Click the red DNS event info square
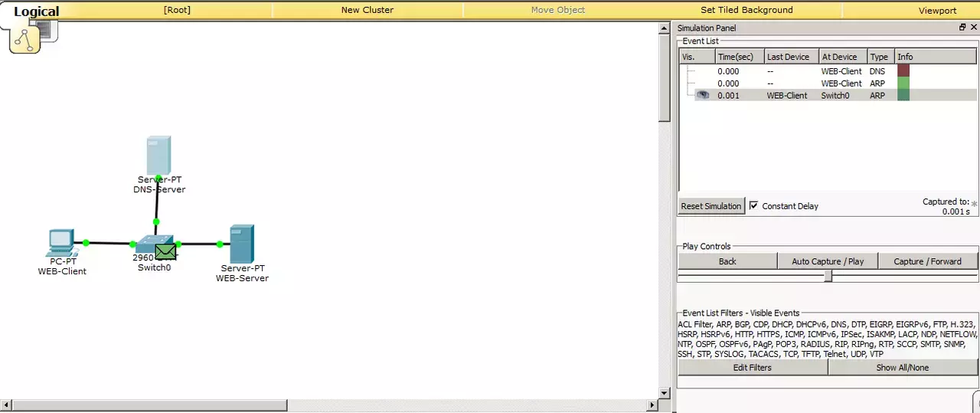This screenshot has height=413, width=980. [903, 70]
